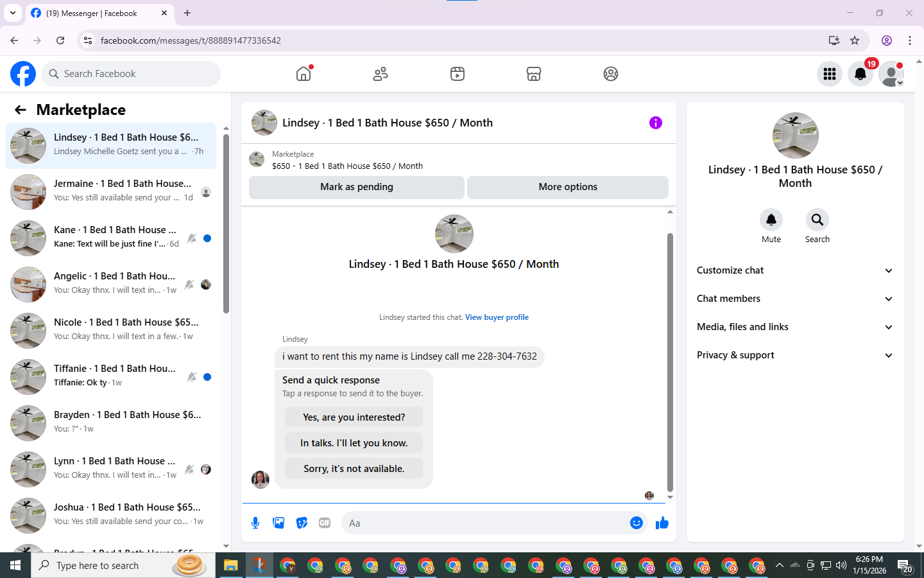
Task: Select the Messenger | Facebook tab
Action: (99, 13)
